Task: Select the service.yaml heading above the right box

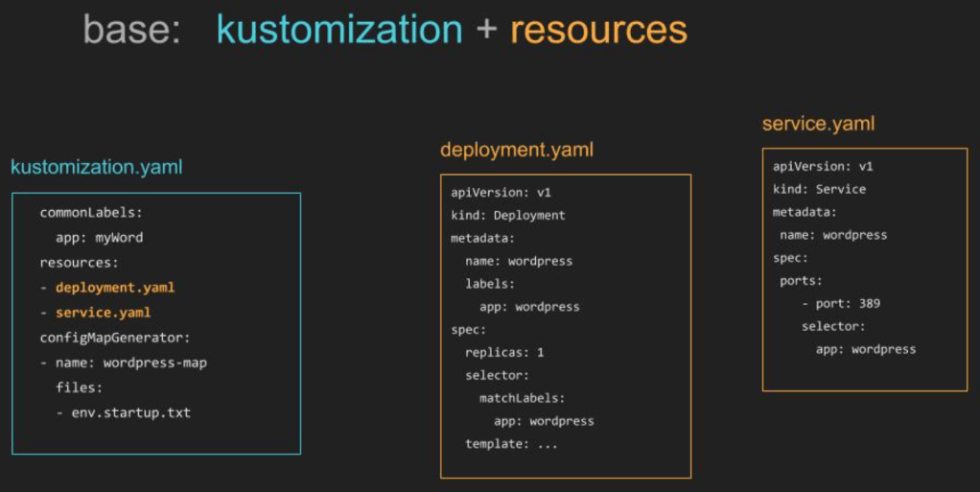Action: pos(818,124)
